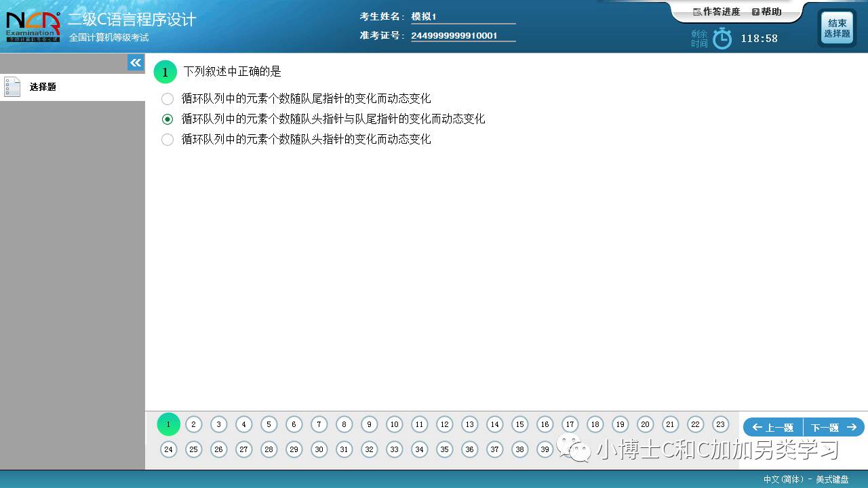The height and width of the screenshot is (488, 868).
Task: Jump to question 31
Action: [344, 449]
